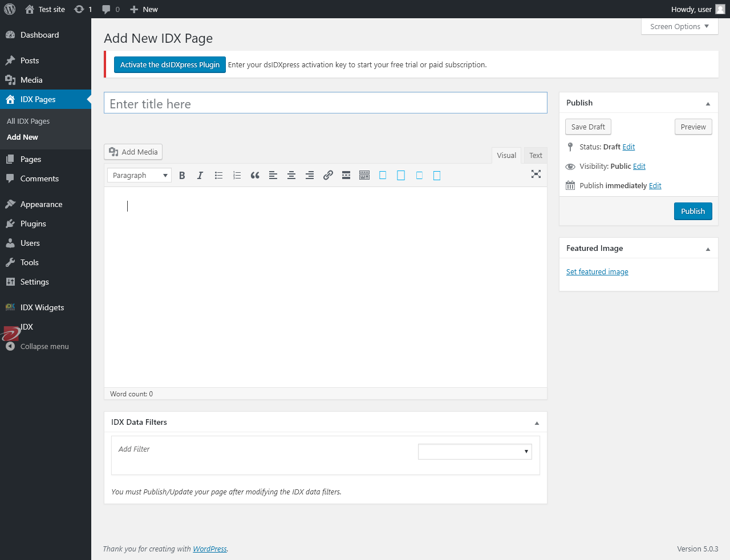The height and width of the screenshot is (560, 730).
Task: Open the New content menu in admin bar
Action: click(x=144, y=9)
